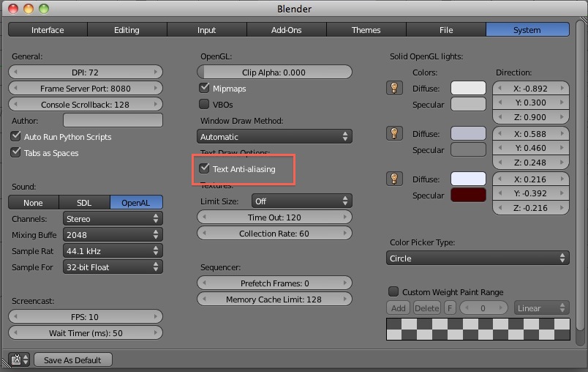588x372 pixels.
Task: Click the System tab
Action: (527, 29)
